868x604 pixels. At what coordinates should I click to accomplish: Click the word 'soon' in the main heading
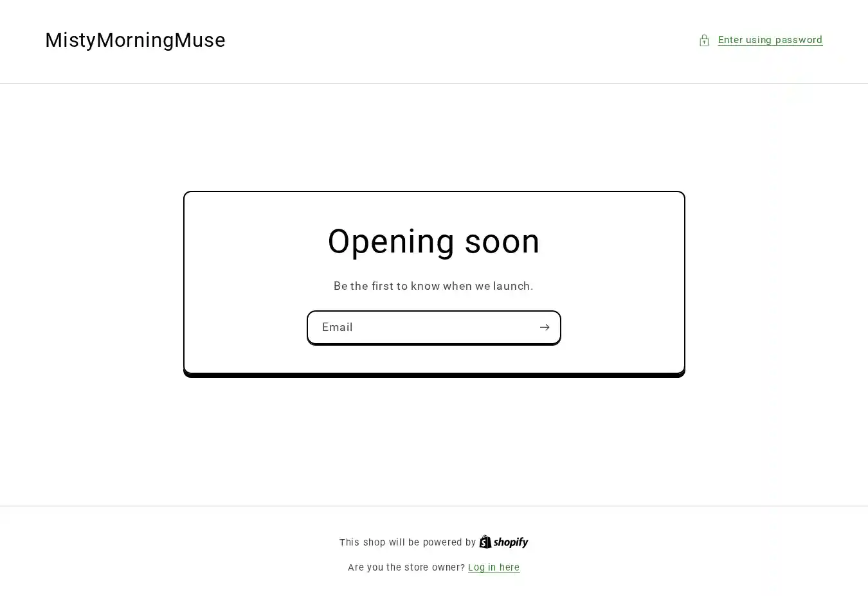[502, 242]
